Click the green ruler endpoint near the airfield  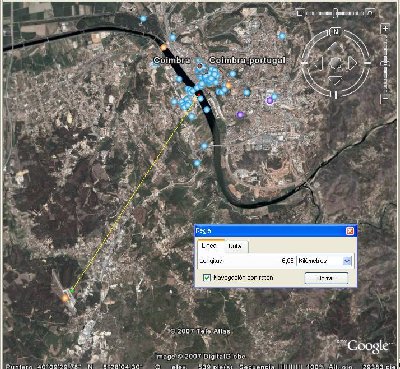point(72,291)
